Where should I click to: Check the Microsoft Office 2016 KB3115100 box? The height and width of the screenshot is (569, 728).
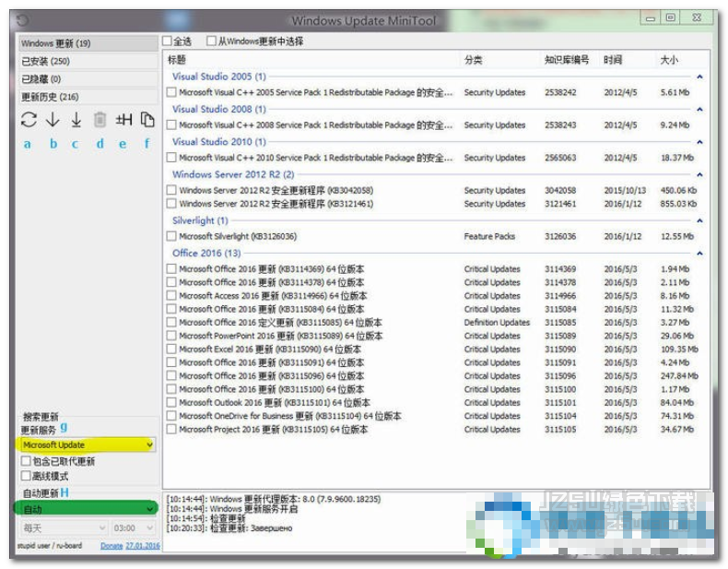click(x=171, y=389)
